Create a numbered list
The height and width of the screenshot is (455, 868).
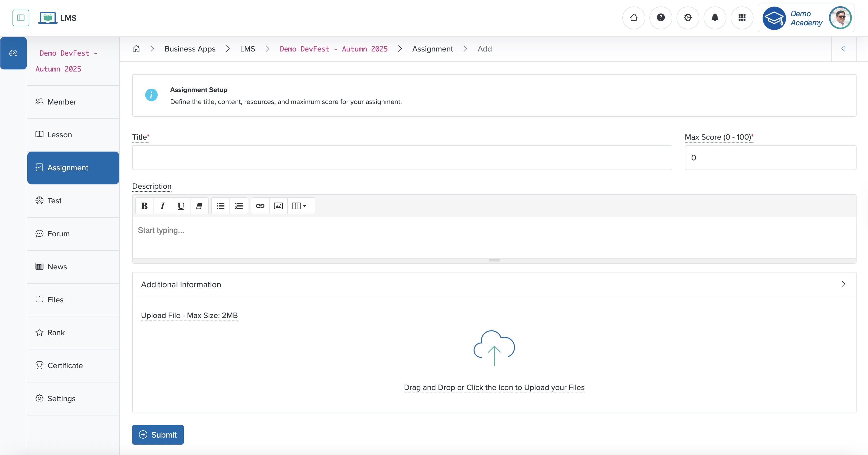click(239, 206)
